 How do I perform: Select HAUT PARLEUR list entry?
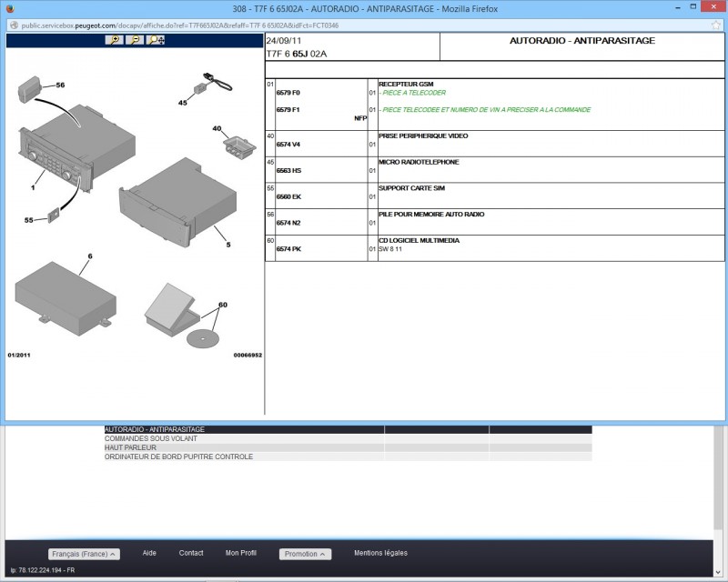click(131, 447)
